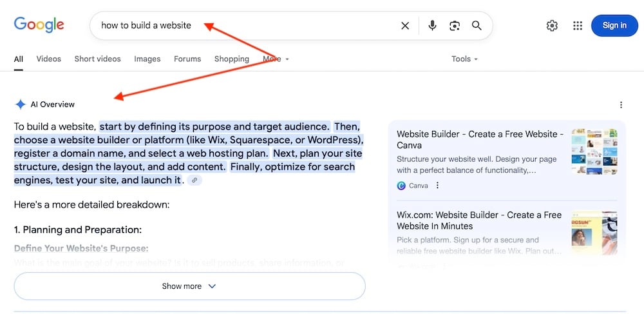Expand AI Overview with Show more
Screen dimensions: 644x314
click(x=189, y=286)
